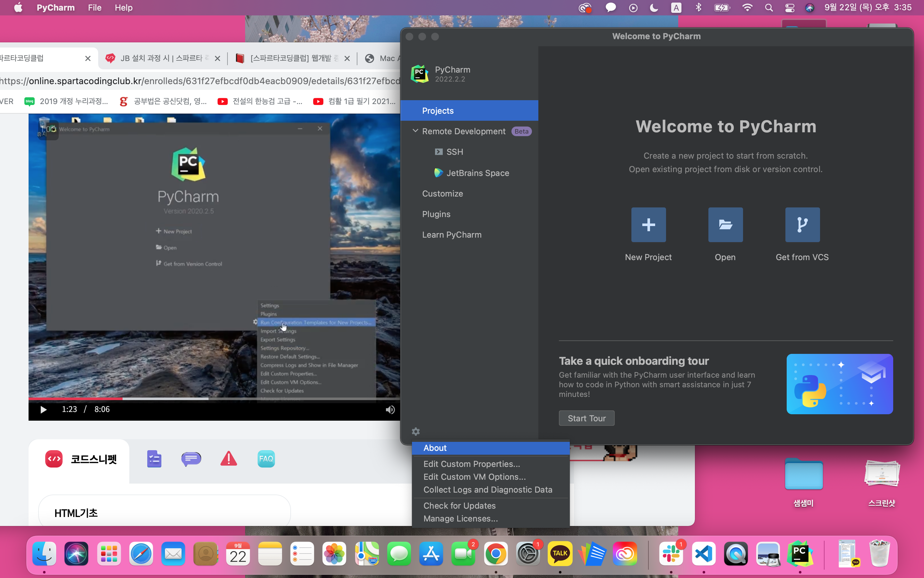Open the Mail app in the Dock
Screen dimensions: 924x578
coord(173,554)
